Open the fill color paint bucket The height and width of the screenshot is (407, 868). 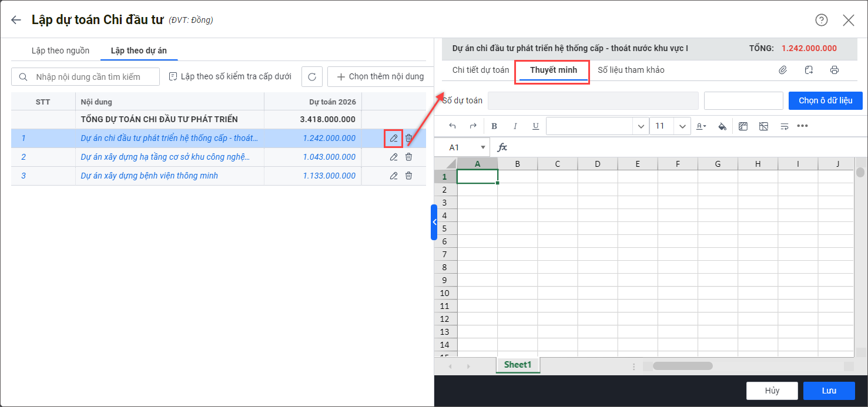click(722, 126)
